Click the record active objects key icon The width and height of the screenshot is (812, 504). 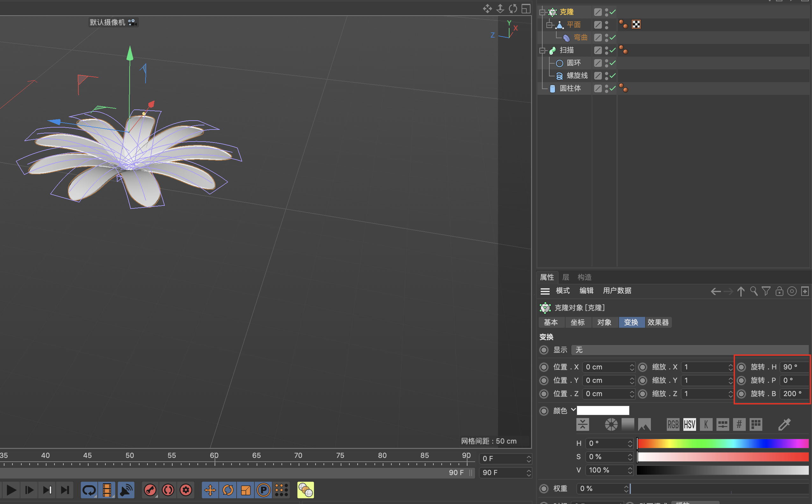click(150, 490)
